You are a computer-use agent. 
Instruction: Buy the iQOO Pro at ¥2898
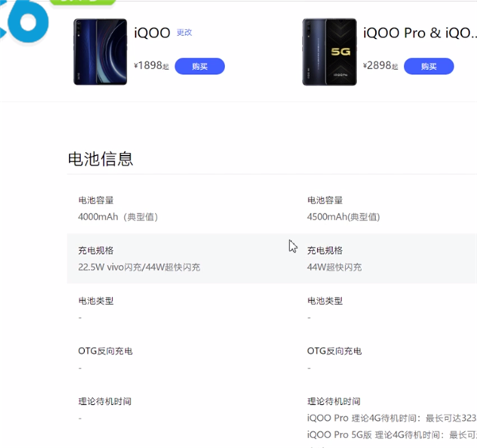point(429,66)
